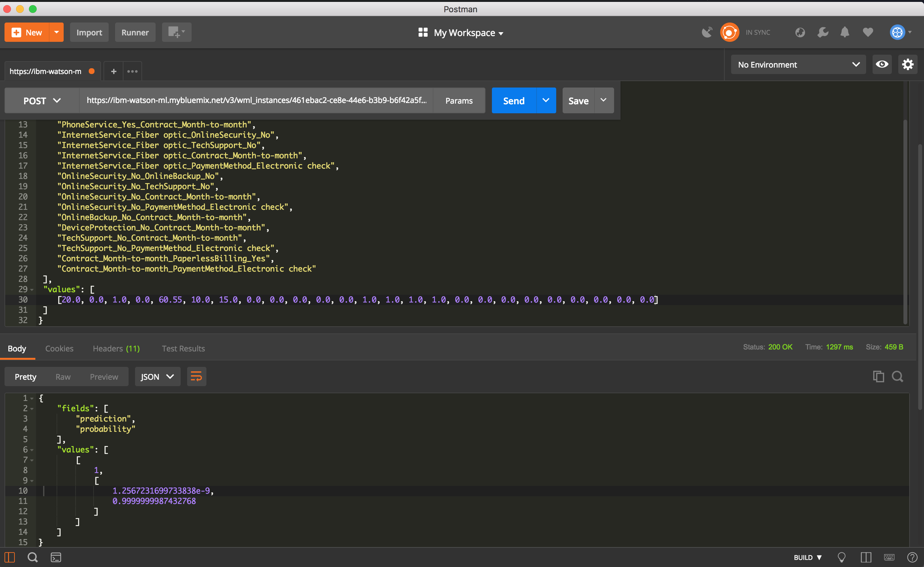The width and height of the screenshot is (924, 567).
Task: Open manage environments gear icon
Action: pos(908,65)
